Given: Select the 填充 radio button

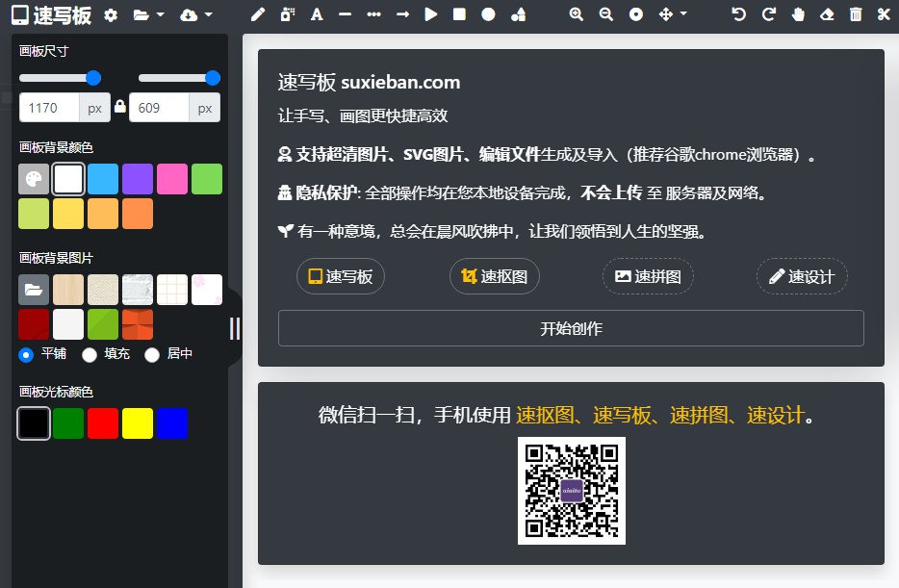Looking at the screenshot, I should tap(90, 355).
